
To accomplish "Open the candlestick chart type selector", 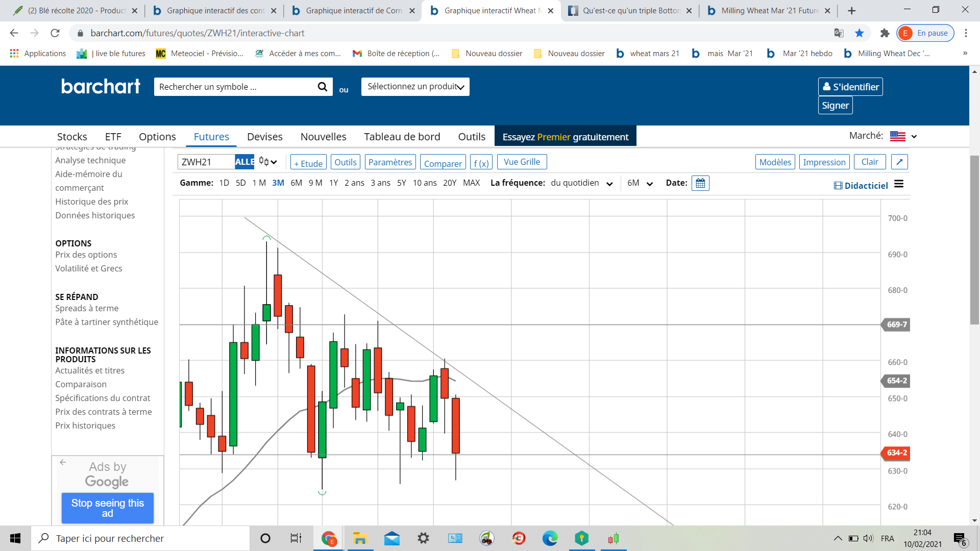I will (268, 162).
